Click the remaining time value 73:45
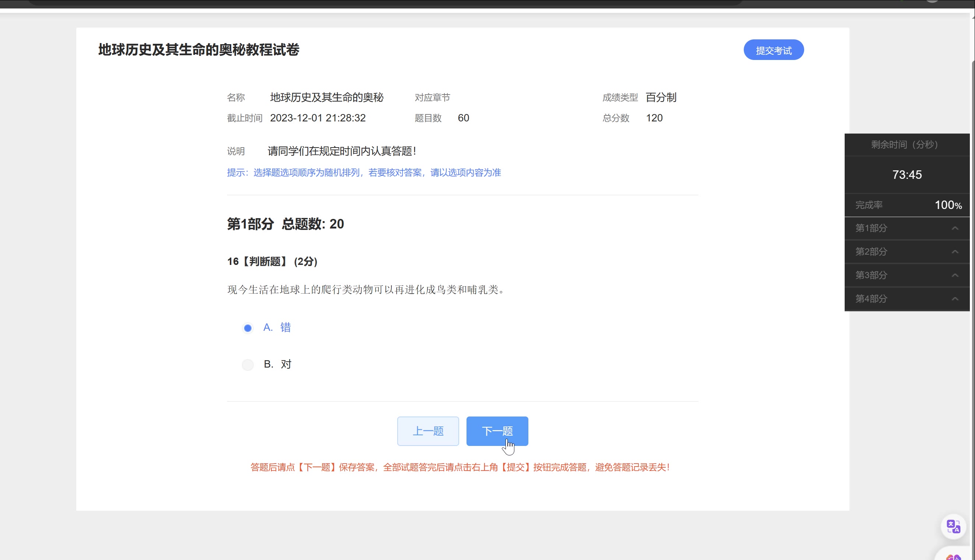The height and width of the screenshot is (560, 975). click(x=907, y=175)
